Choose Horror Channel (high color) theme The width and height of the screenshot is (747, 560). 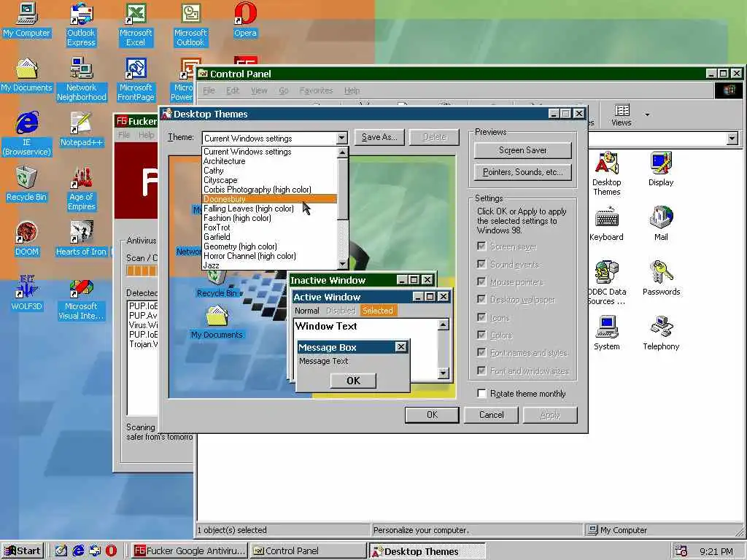(270, 256)
